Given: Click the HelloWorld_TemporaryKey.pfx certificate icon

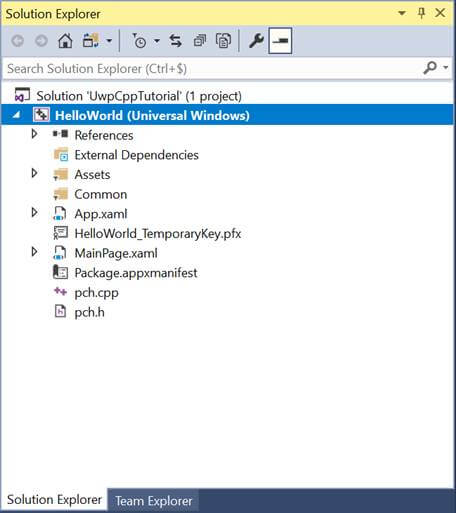Looking at the screenshot, I should coord(61,233).
